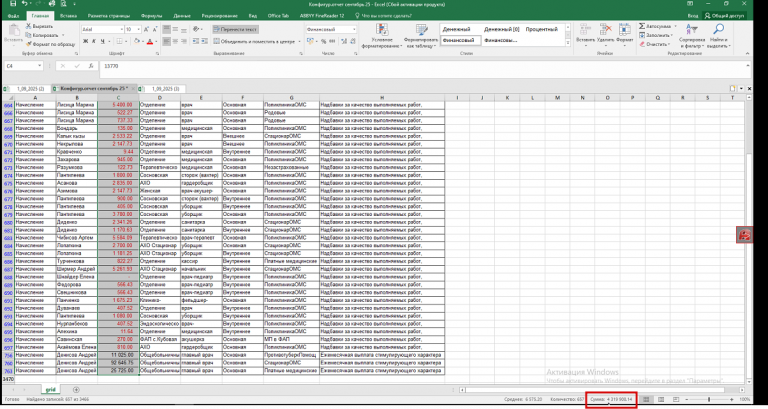Expand the Name Box dropdown

pos(39,66)
